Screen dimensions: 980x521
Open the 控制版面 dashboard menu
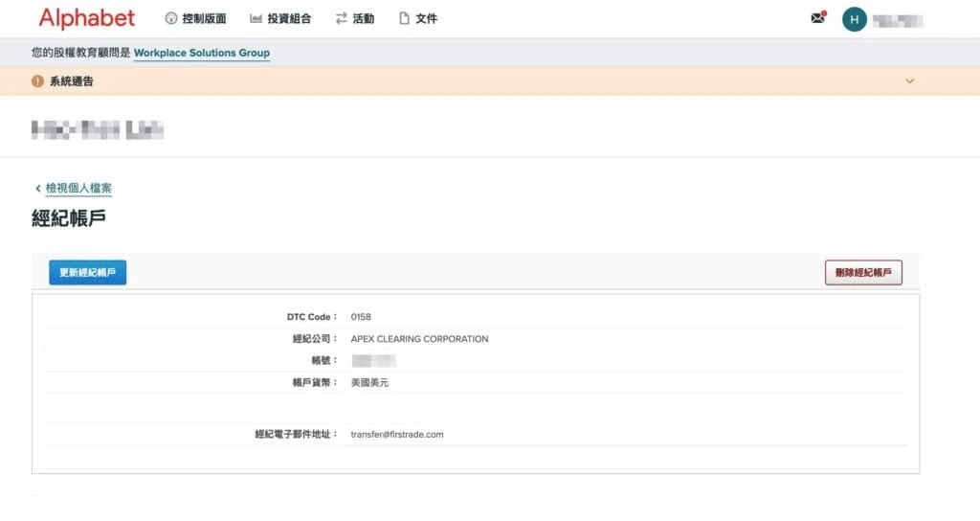(x=195, y=19)
